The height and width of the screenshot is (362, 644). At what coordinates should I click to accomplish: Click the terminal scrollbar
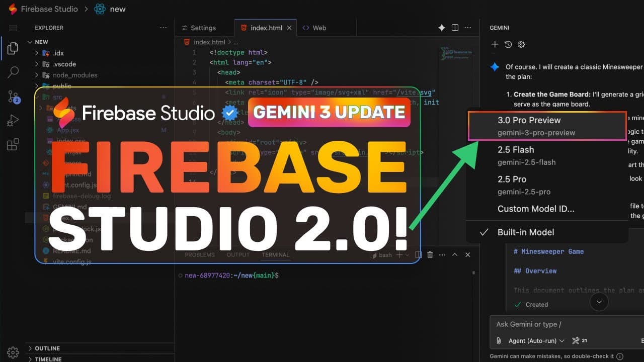473,273
